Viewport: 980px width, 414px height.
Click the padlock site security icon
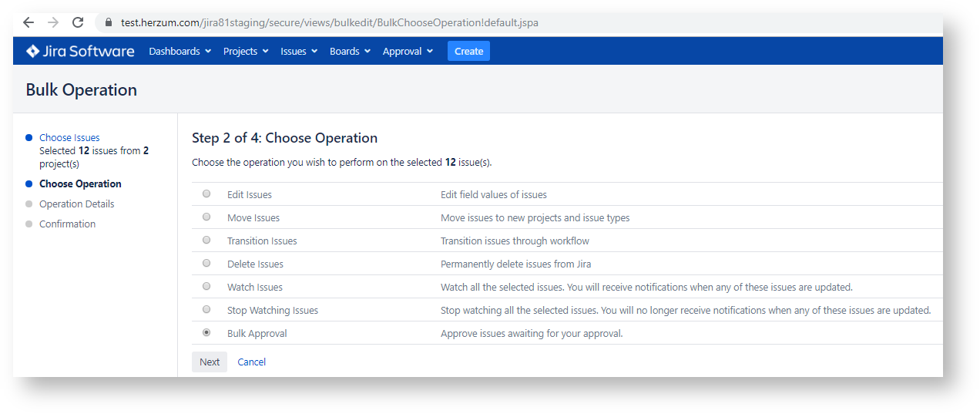pyautogui.click(x=109, y=23)
